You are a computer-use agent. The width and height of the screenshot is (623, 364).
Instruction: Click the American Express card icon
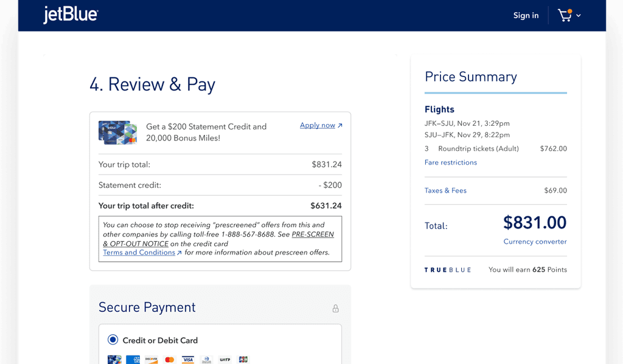133,360
